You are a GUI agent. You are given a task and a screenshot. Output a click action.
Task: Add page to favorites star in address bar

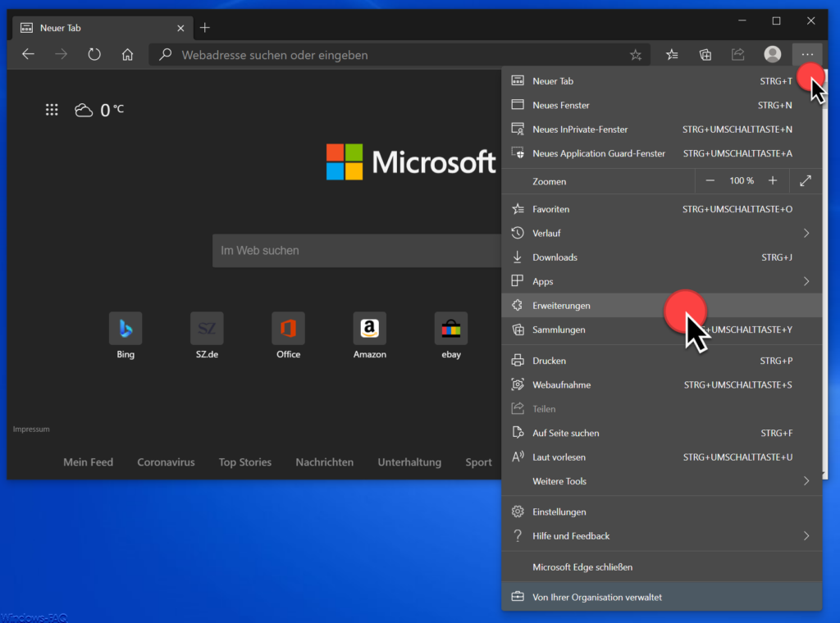pos(636,55)
